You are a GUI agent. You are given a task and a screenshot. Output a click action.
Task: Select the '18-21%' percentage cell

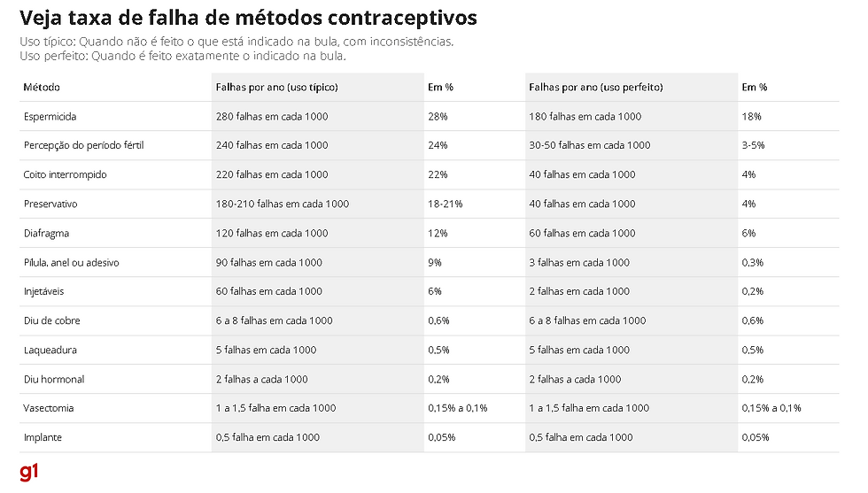tap(445, 204)
